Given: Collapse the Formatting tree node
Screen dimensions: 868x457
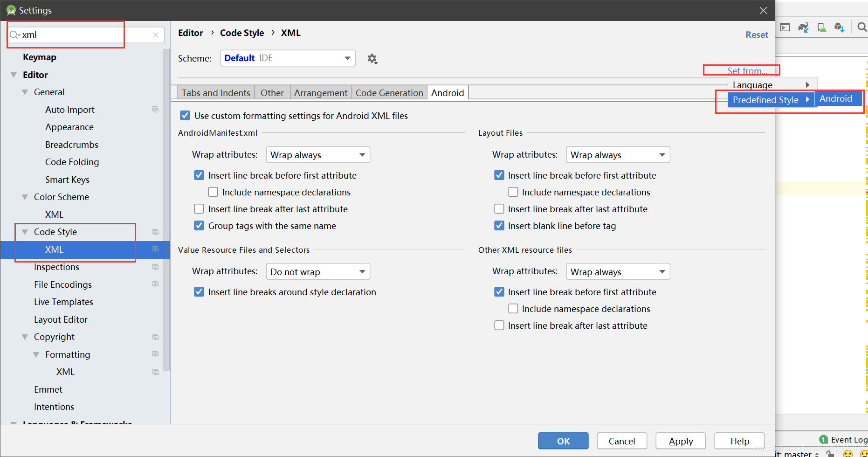Looking at the screenshot, I should pyautogui.click(x=36, y=355).
